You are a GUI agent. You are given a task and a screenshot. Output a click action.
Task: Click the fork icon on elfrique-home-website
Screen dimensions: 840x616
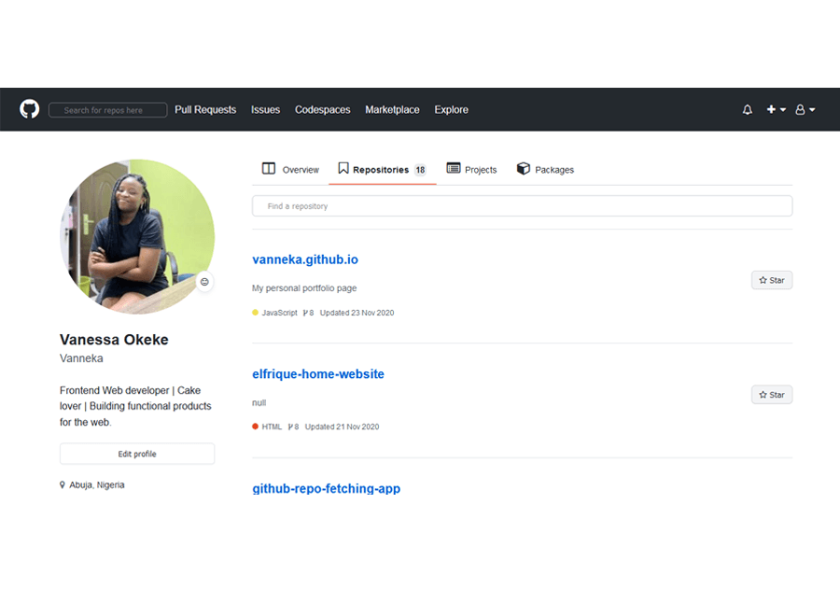point(290,427)
